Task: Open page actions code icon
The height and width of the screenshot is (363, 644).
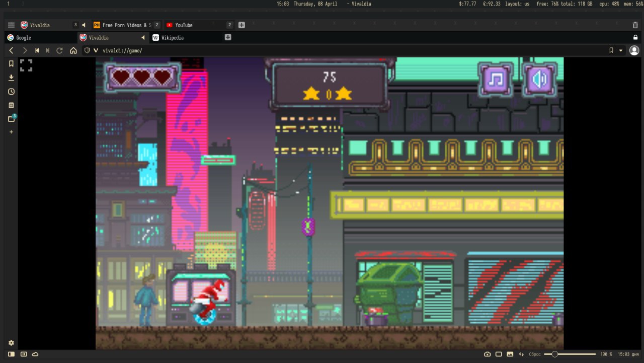Action: point(521,354)
